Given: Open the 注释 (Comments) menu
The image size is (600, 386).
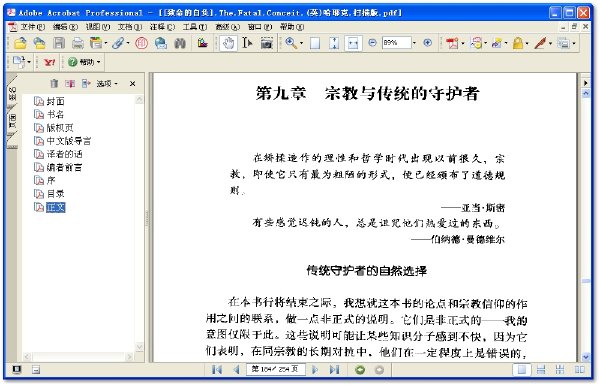Looking at the screenshot, I should (x=162, y=27).
